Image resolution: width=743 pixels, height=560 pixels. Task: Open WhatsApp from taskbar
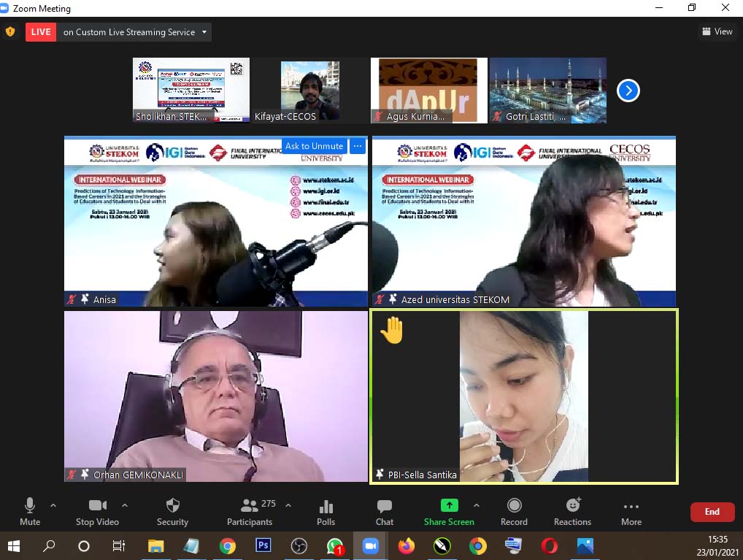pos(335,546)
